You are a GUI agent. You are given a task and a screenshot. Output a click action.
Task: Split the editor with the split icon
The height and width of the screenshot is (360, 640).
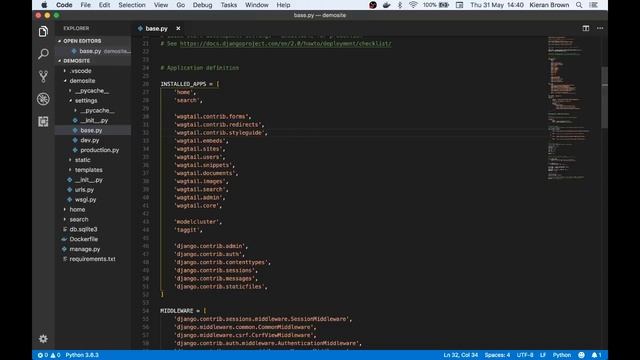[x=586, y=28]
